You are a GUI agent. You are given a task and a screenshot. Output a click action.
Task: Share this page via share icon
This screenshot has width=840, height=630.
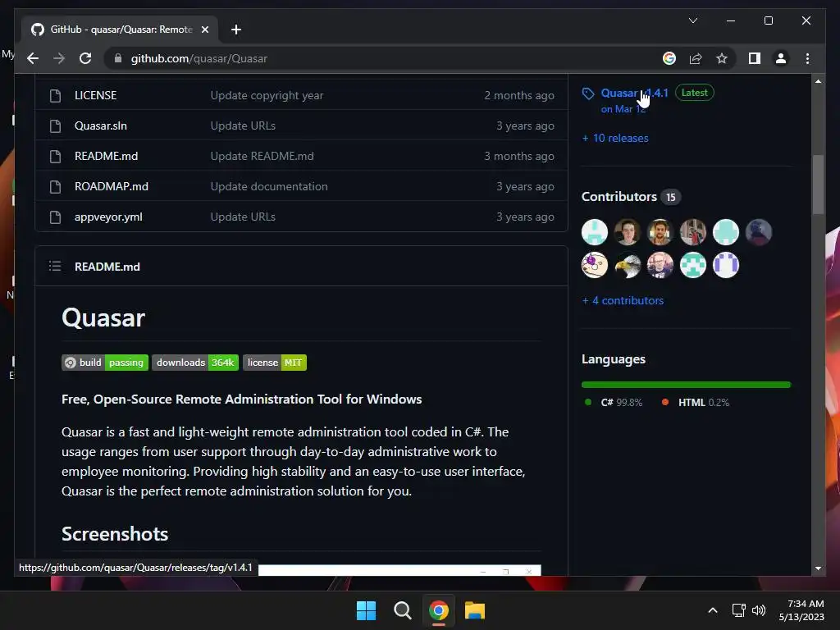[x=696, y=58]
